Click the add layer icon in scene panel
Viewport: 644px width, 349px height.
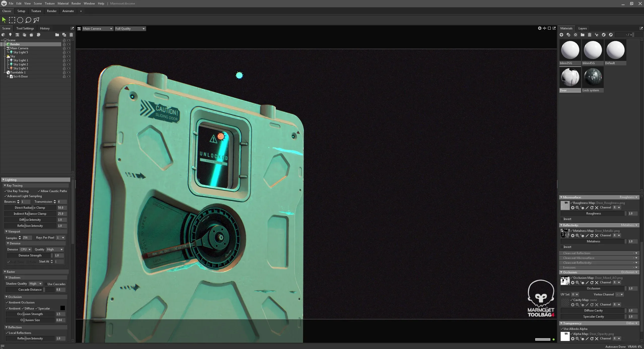(x=64, y=35)
